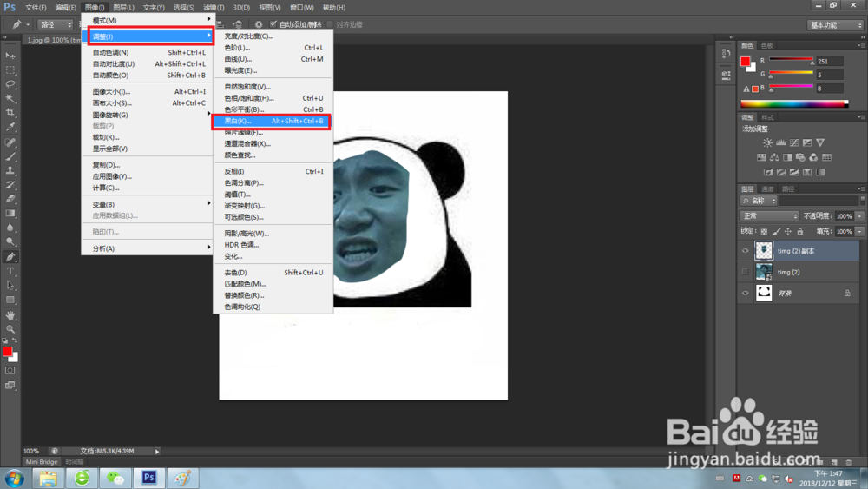Screen dimensions: 868x489
Task: Select the Pen tool in the toolbox
Action: pyautogui.click(x=10, y=257)
